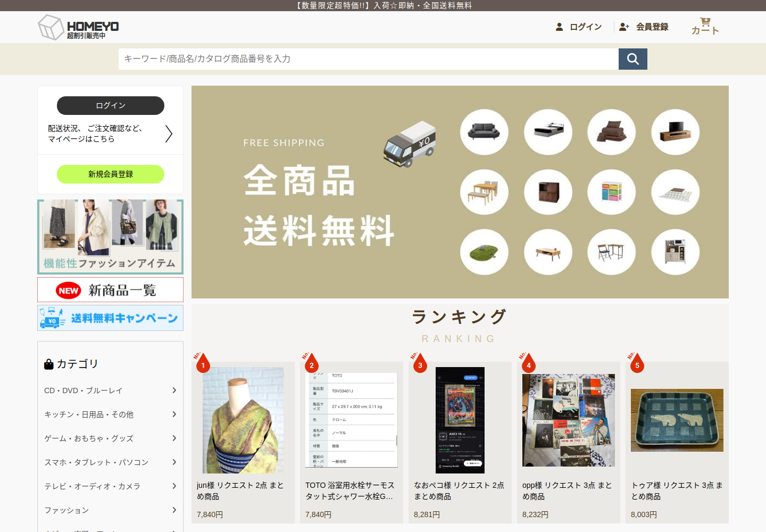Click the low coffee table circle icon

point(548,252)
